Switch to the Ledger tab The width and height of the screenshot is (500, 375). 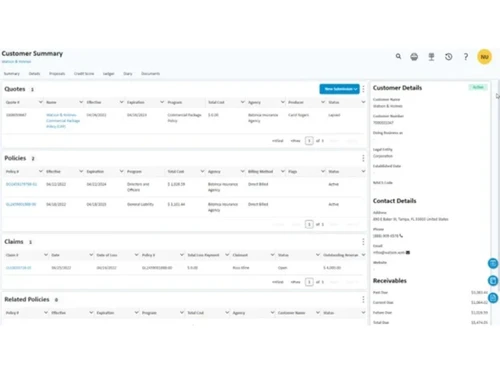coord(109,74)
